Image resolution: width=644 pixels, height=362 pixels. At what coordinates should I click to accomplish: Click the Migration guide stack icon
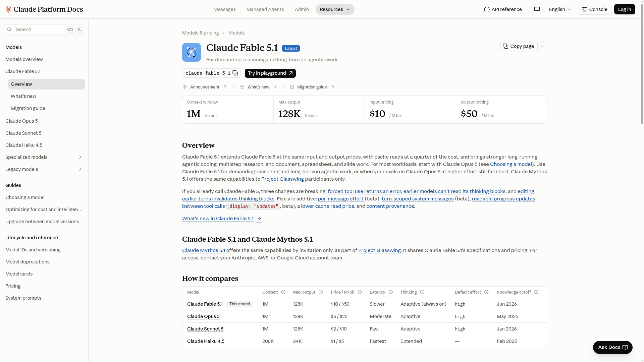292,87
